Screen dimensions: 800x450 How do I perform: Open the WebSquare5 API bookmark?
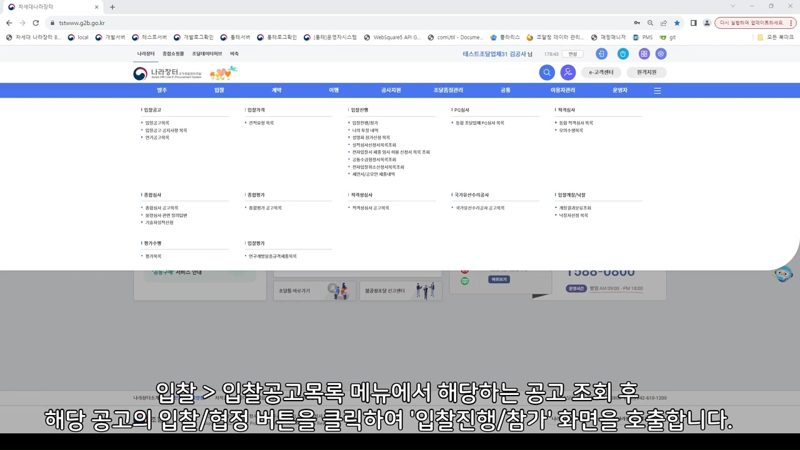[392, 37]
